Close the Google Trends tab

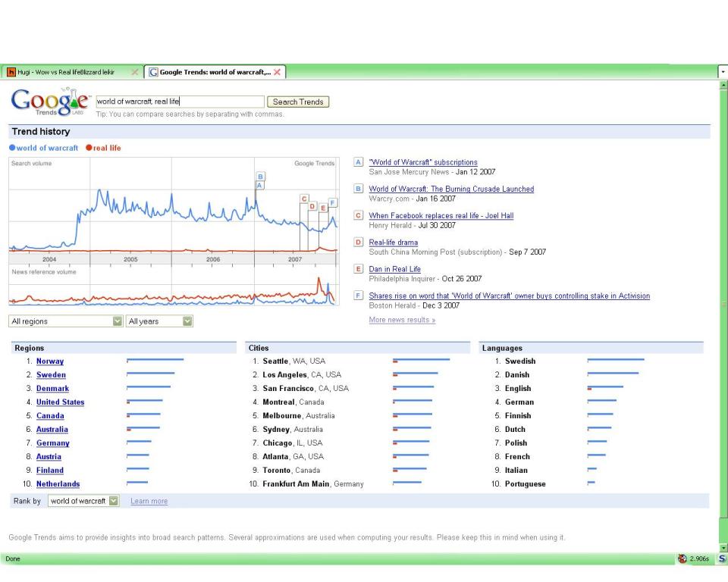(x=278, y=72)
